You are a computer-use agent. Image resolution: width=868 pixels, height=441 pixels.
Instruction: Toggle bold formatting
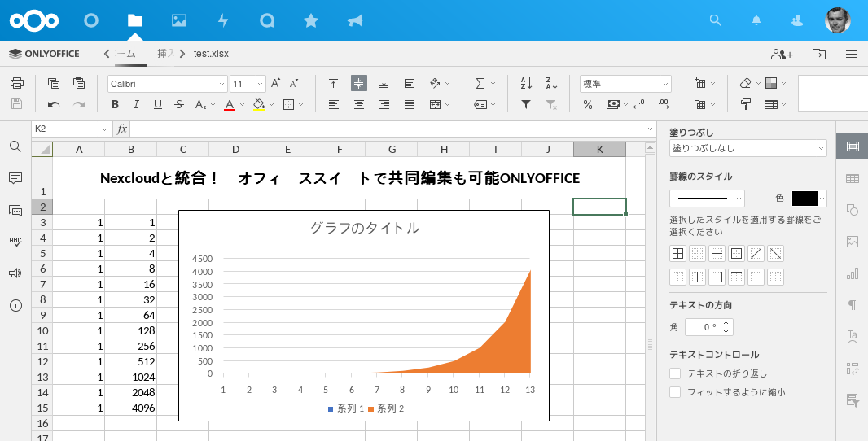[x=115, y=104]
